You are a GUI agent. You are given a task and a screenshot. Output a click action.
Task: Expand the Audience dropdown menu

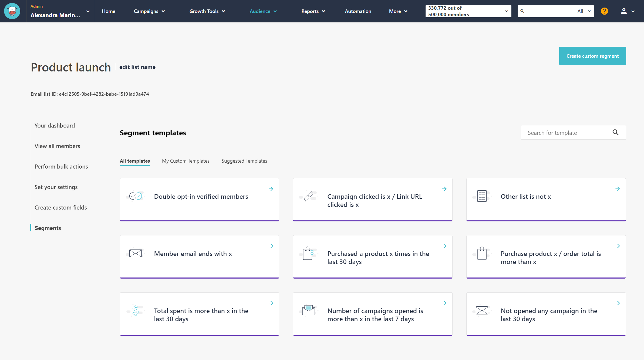click(x=263, y=11)
